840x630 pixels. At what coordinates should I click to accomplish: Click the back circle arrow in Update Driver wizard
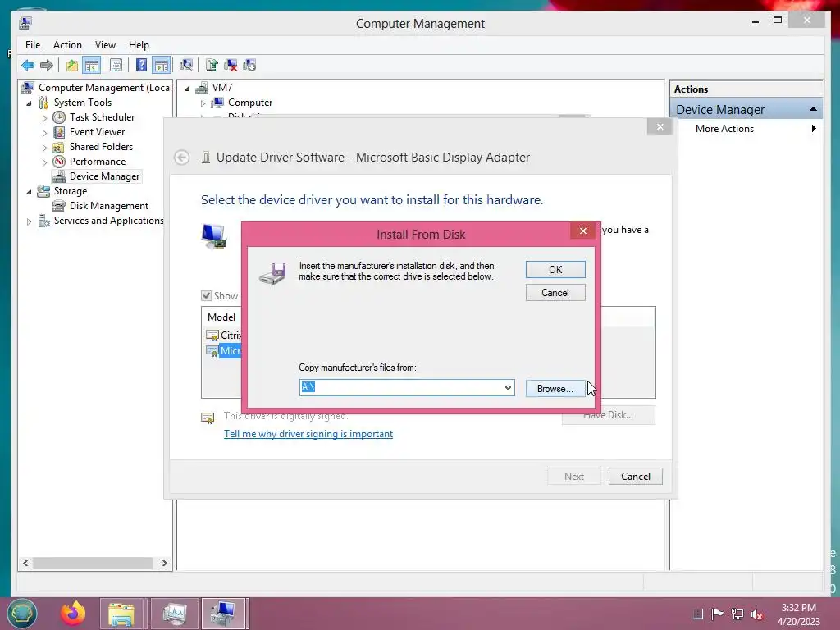(x=181, y=157)
